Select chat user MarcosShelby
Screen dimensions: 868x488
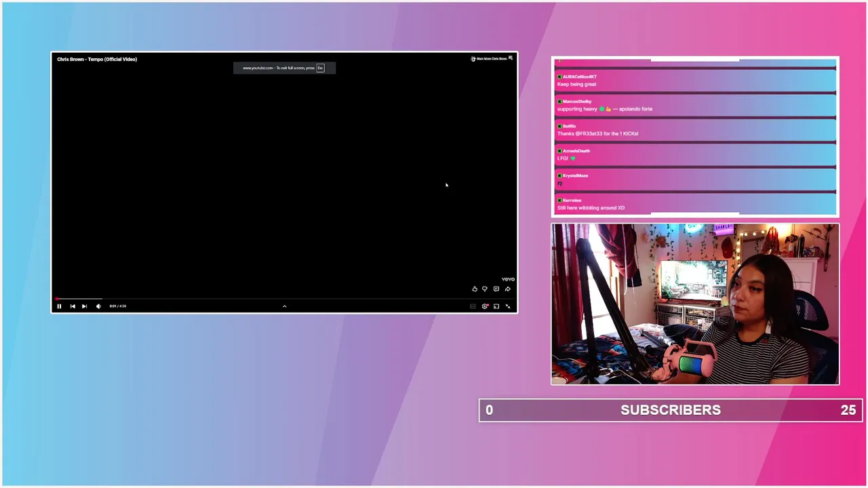576,102
